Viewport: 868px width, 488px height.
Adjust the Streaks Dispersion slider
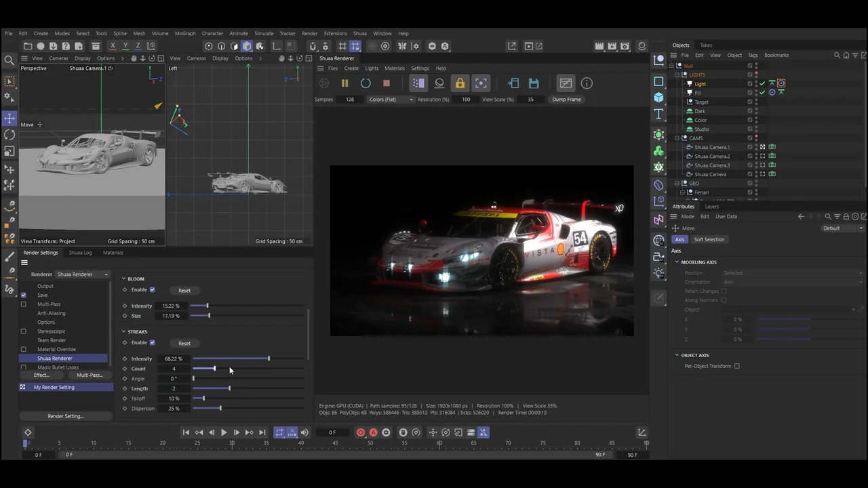248,409
